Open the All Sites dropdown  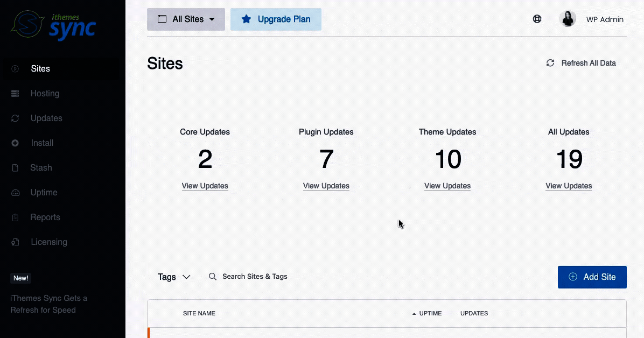[186, 19]
